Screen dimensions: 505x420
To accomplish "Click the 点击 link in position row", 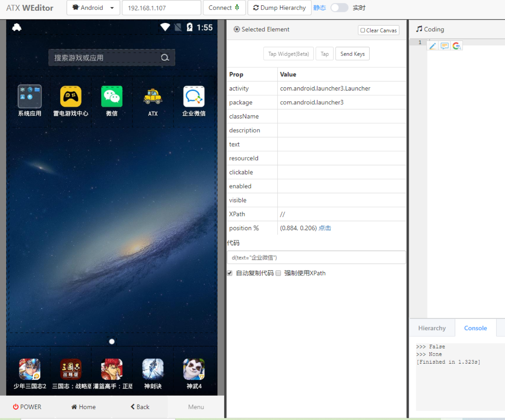I will tap(325, 228).
